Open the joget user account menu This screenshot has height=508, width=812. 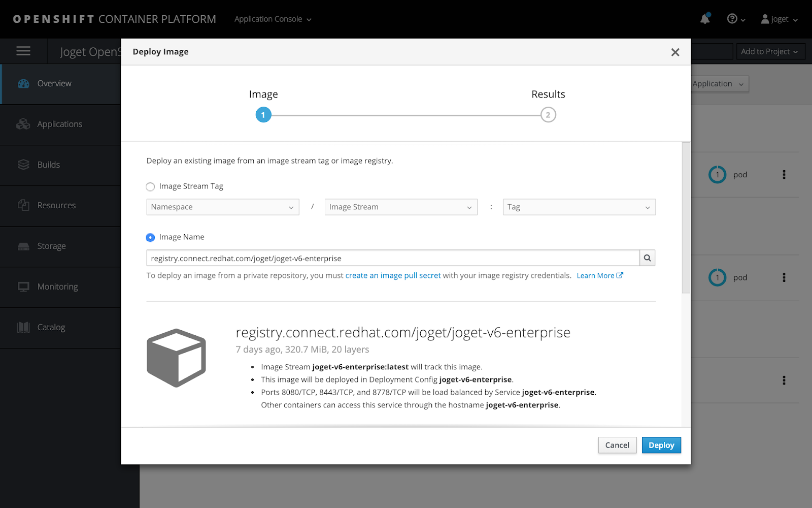coord(780,19)
